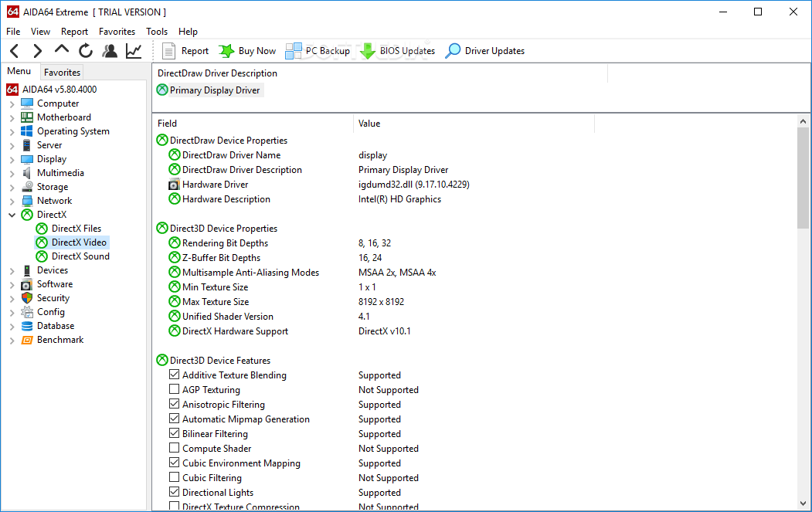Click the BIOS Updates green arrow icon
Screen dimensions: 812x512
367,51
